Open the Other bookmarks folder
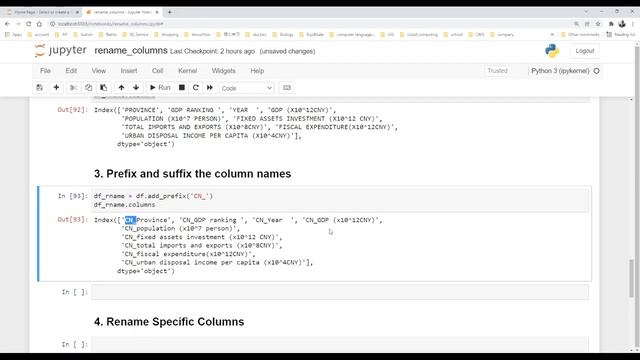Screen dimensions: 640x360 [x=580, y=35]
